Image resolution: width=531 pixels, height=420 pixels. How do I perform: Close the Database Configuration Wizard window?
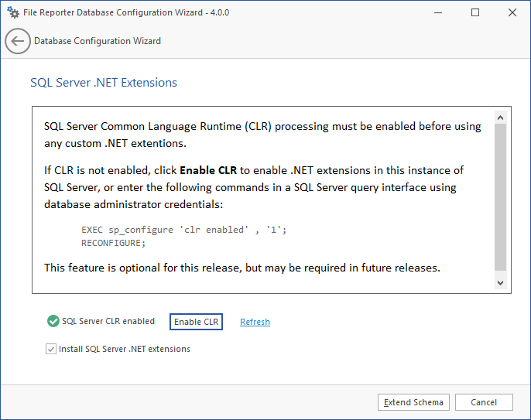click(x=512, y=12)
